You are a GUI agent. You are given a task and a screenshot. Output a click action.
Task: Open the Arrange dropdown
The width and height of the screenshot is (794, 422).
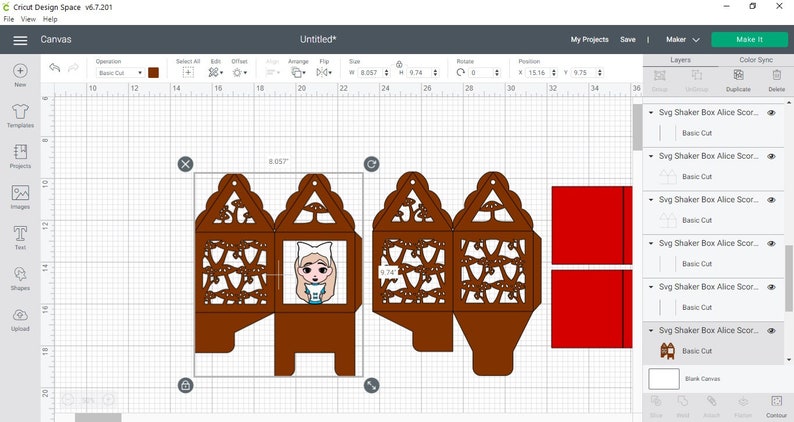(298, 72)
